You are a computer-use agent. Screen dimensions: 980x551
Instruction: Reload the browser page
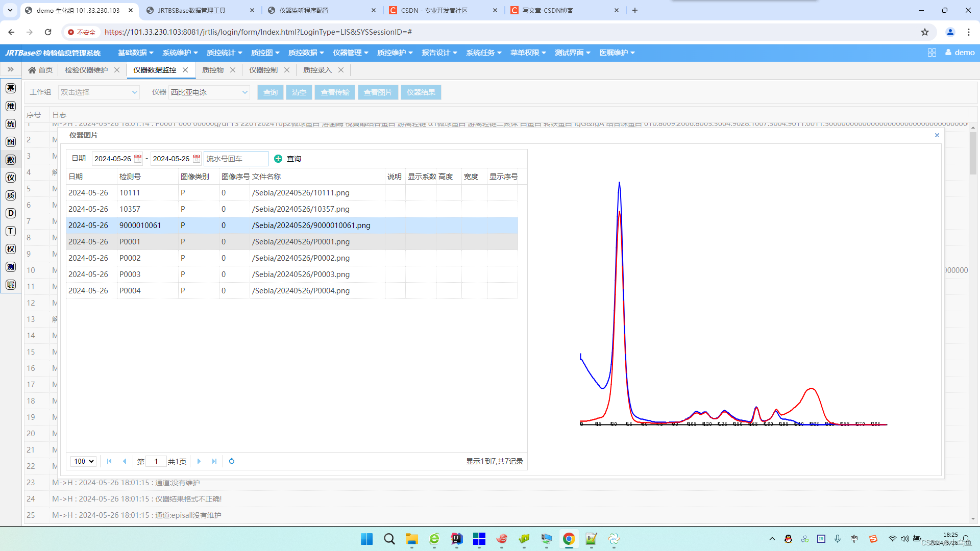(x=48, y=32)
